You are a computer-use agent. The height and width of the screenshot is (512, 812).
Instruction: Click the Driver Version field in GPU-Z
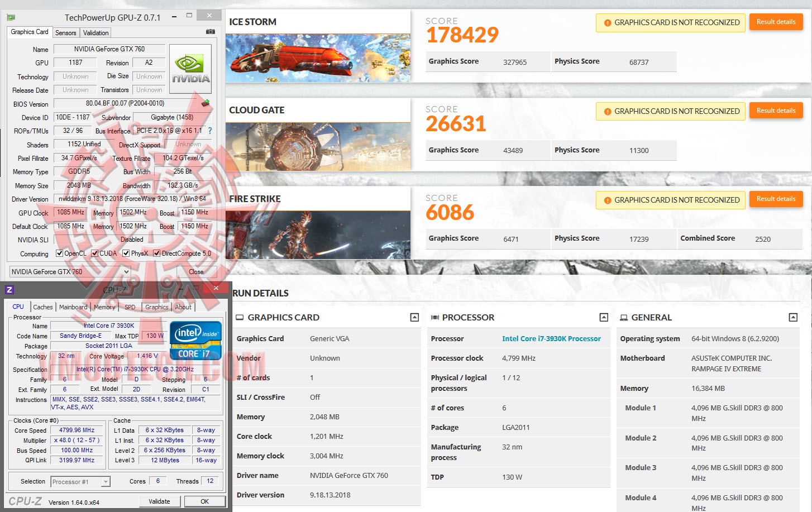click(x=132, y=199)
